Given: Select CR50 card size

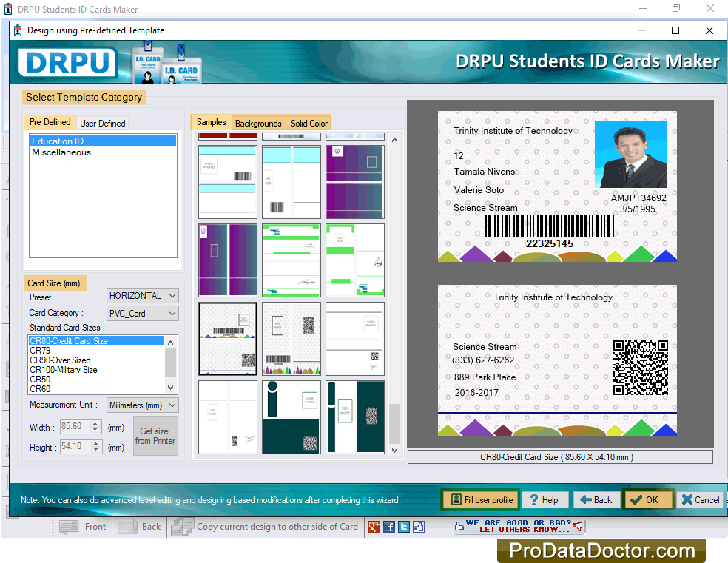Looking at the screenshot, I should click(x=97, y=380).
